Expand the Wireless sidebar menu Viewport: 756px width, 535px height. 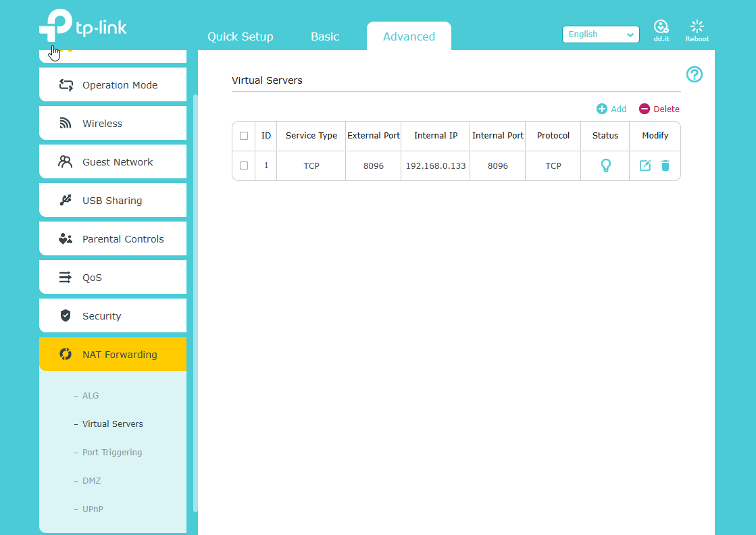pos(113,124)
